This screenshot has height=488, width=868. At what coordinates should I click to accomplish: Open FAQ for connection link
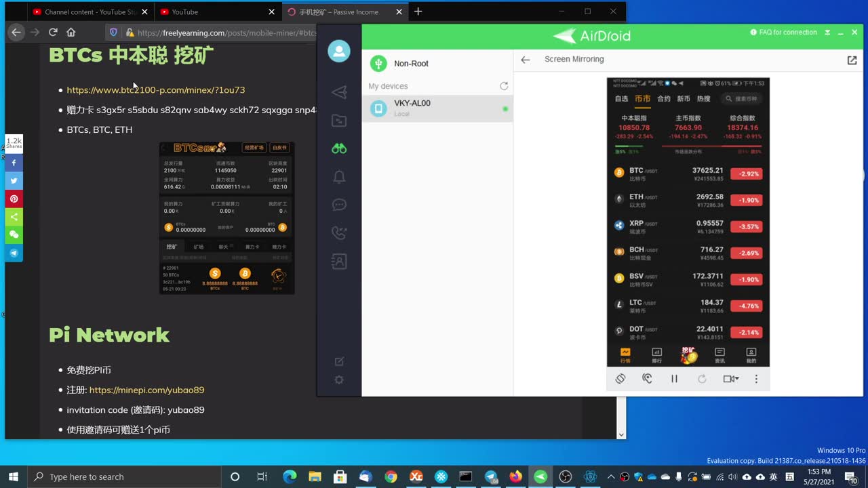[783, 33]
